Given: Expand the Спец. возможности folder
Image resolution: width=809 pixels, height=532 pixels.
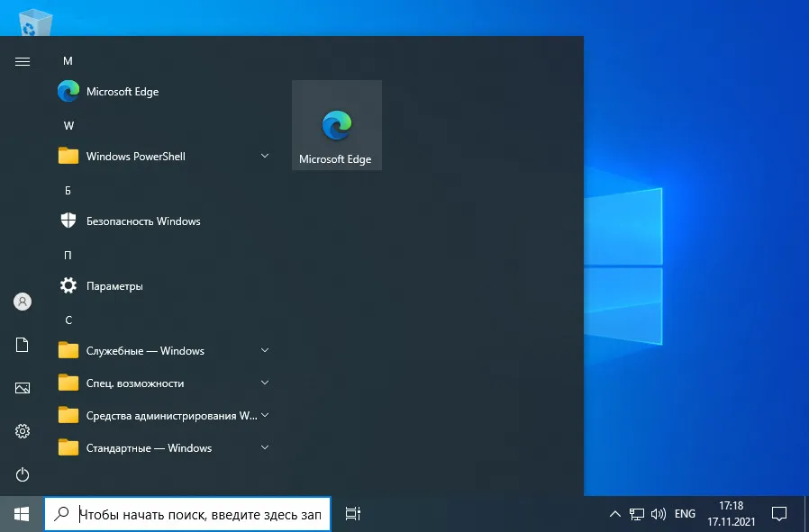Looking at the screenshot, I should click(163, 383).
